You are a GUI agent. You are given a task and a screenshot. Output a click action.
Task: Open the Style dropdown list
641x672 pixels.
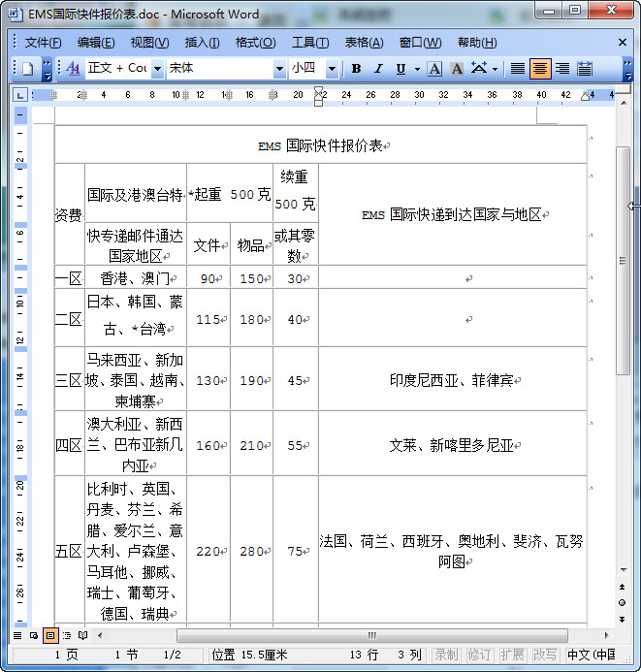(x=158, y=69)
